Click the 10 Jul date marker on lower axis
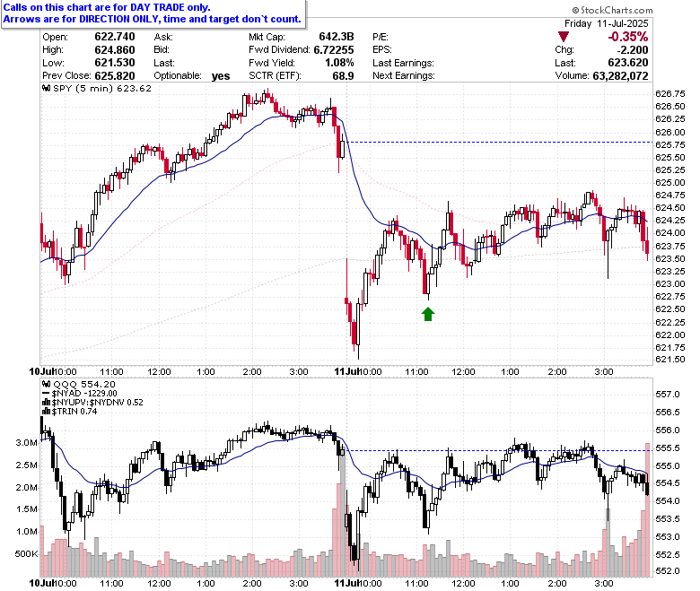Image resolution: width=700 pixels, height=591 pixels. pos(41,583)
